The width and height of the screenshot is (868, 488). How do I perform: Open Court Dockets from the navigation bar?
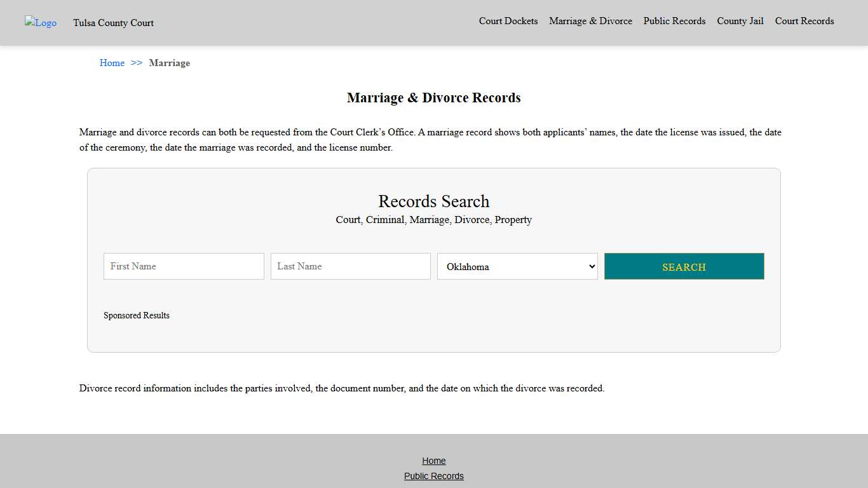coord(508,21)
